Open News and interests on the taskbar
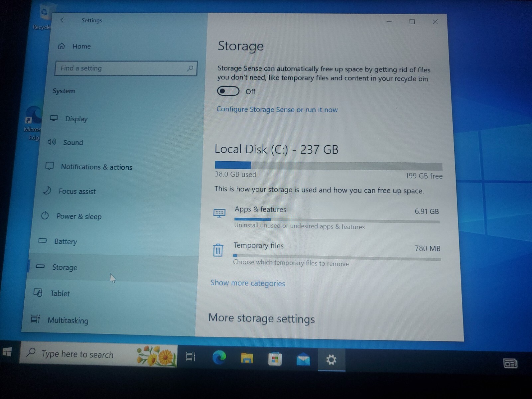The height and width of the screenshot is (399, 532). click(510, 363)
